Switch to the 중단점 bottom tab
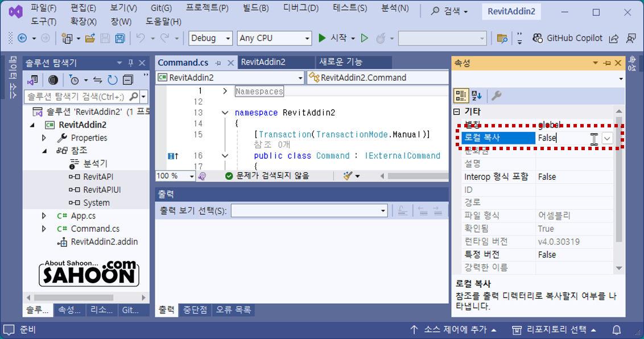 click(x=195, y=310)
